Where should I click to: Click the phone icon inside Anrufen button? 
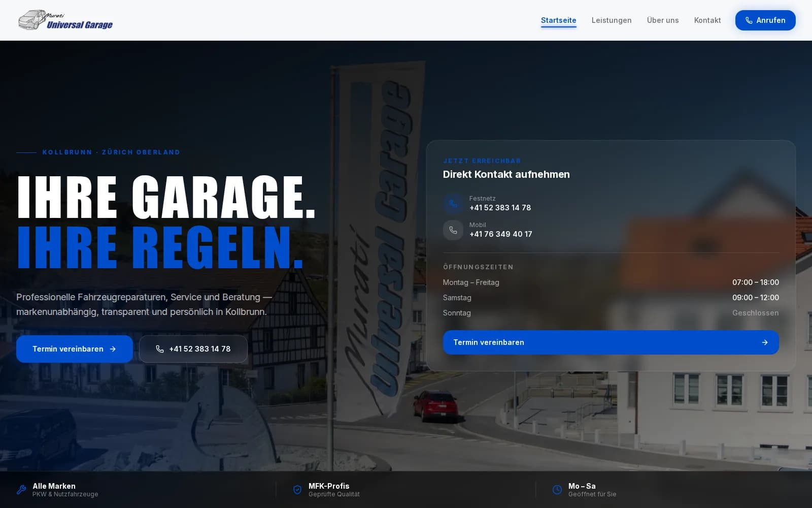749,21
